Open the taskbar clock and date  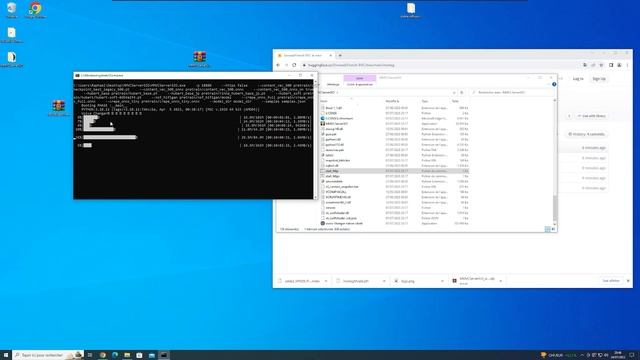[x=618, y=355]
